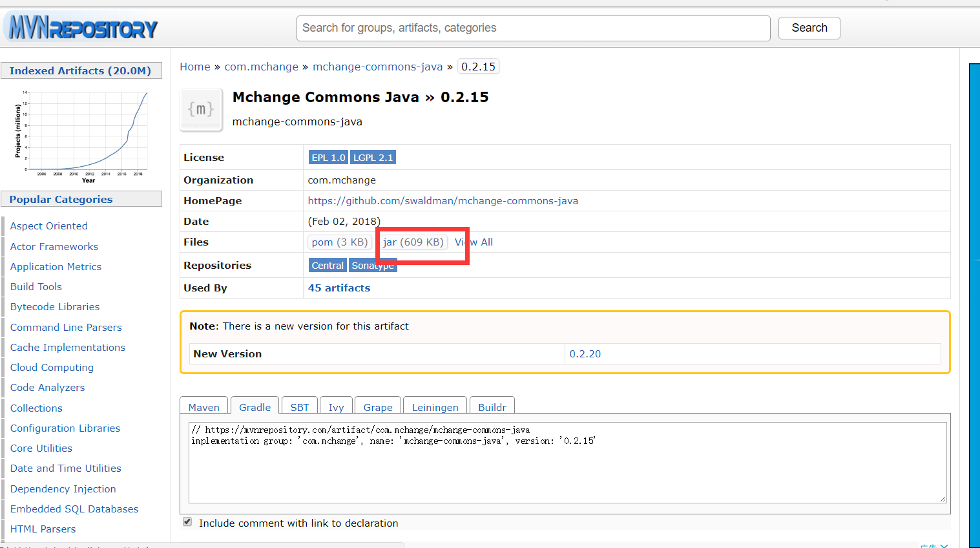Open mchange-commons-java breadcrumb link
This screenshot has height=548, width=980.
(377, 67)
